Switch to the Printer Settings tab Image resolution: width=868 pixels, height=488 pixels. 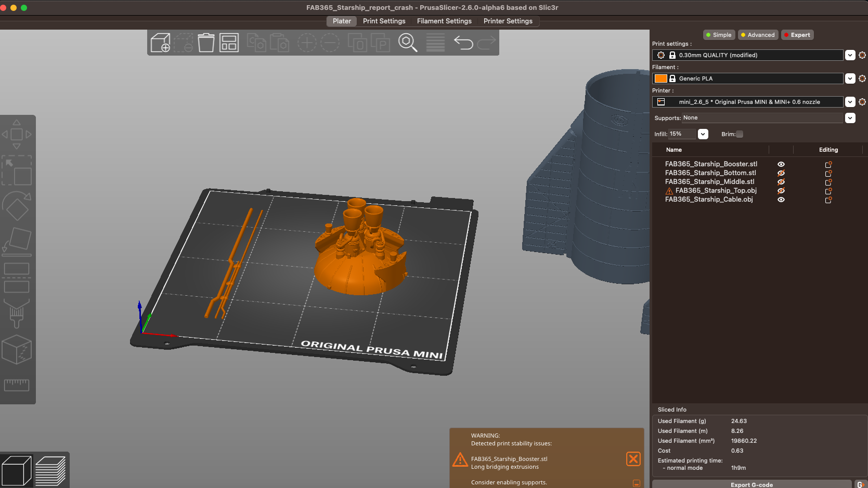pos(508,21)
